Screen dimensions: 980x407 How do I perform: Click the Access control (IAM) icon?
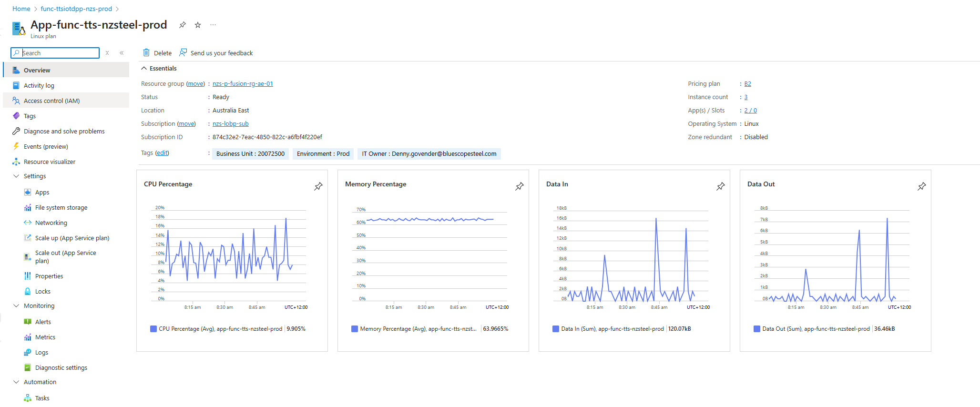point(16,101)
